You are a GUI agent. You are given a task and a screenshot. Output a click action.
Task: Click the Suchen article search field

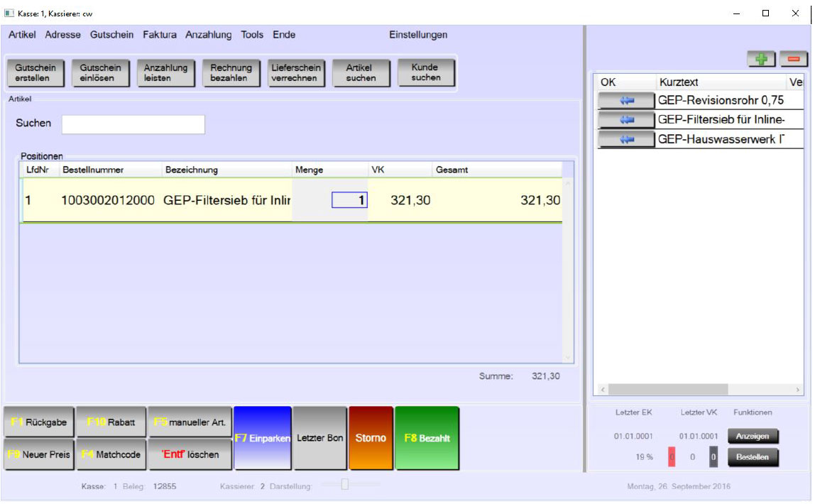pos(133,124)
